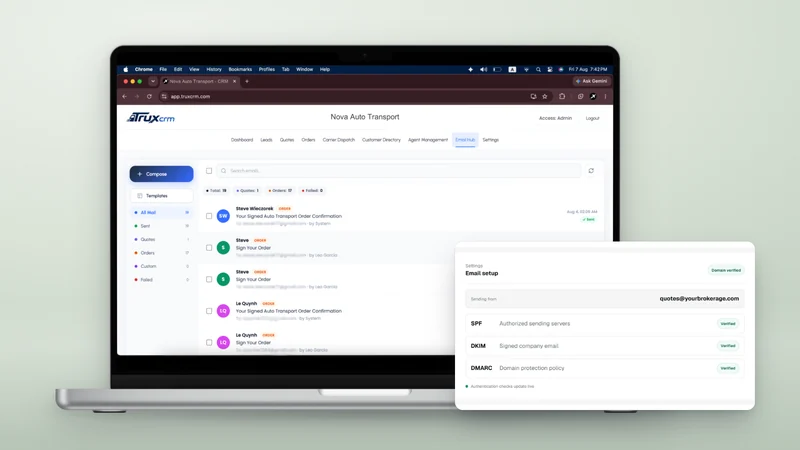Open the Customer Directory tab
The image size is (800, 450).
(381, 140)
